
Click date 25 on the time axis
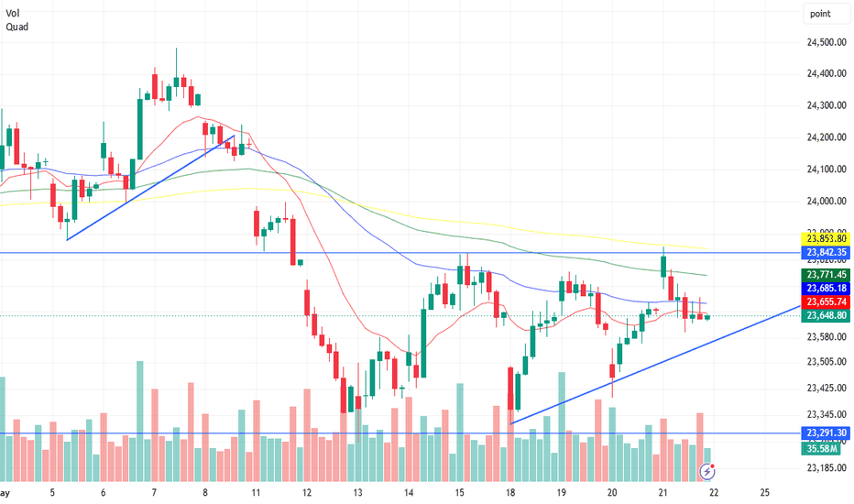tap(765, 493)
